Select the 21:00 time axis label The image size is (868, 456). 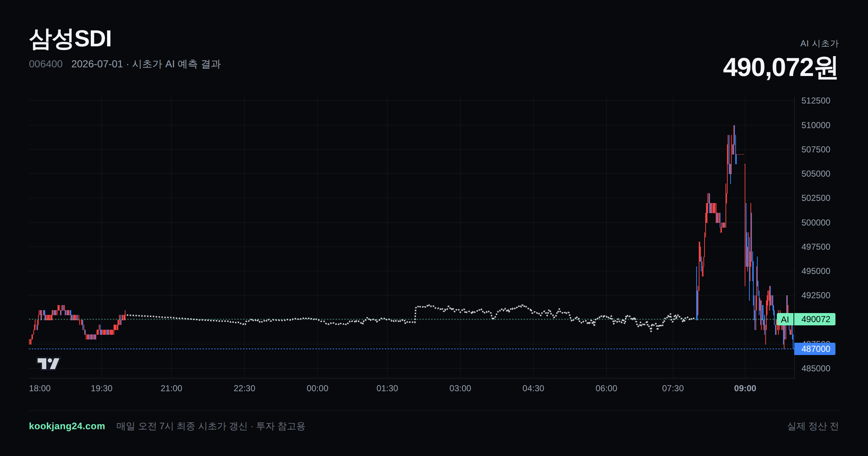[171, 388]
